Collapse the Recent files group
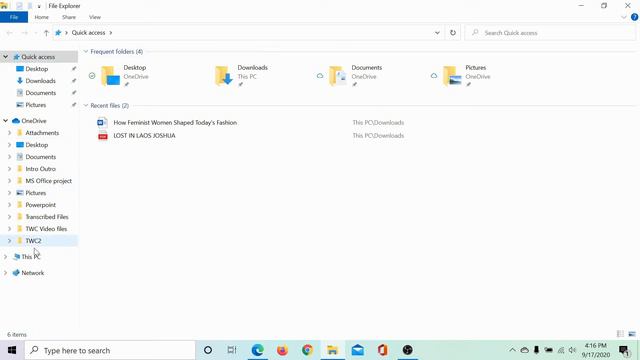 point(86,105)
